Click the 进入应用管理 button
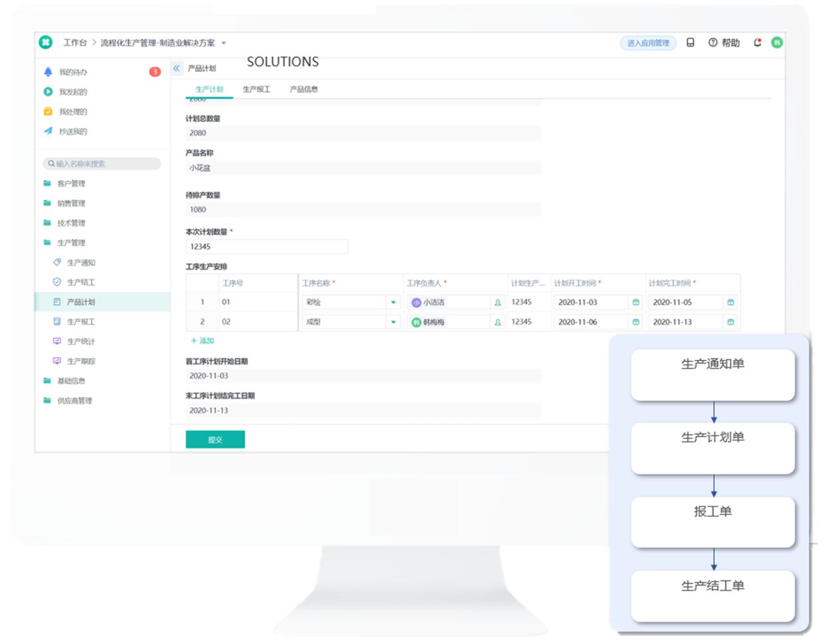 (648, 43)
